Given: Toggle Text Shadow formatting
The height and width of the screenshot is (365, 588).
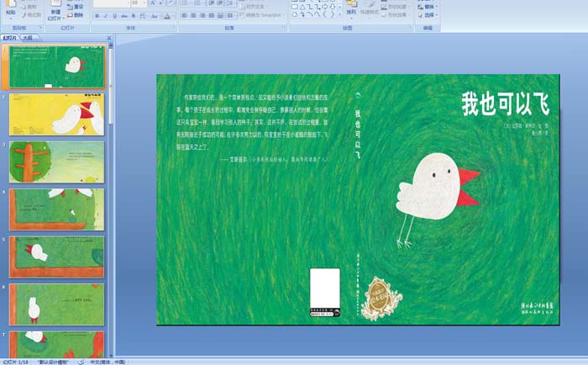Looking at the screenshot, I should click(x=133, y=16).
